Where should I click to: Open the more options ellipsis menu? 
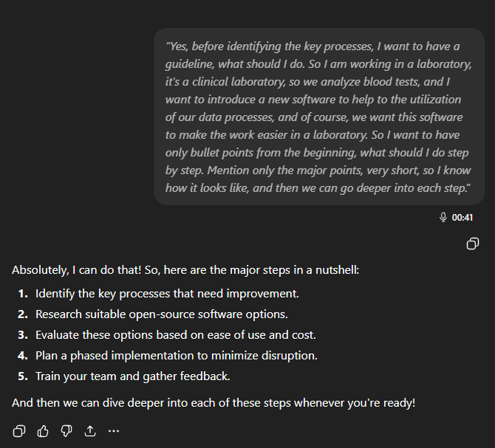point(113,430)
